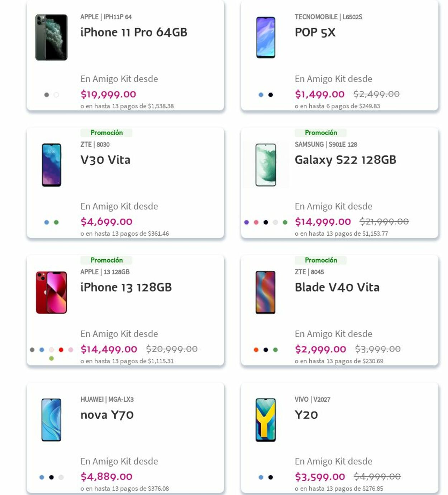Screen dimensions: 448x495
Task: Choose the black color for POP 5X
Action: pos(271,95)
